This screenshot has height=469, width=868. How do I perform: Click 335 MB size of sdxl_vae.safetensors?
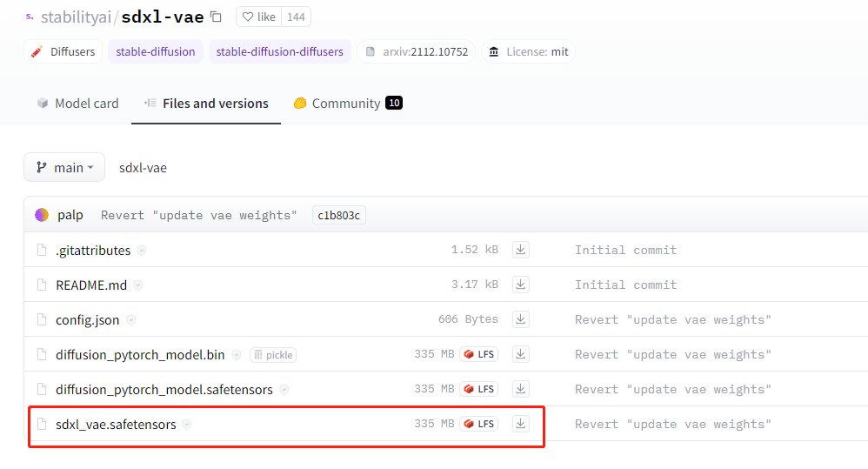[434, 424]
